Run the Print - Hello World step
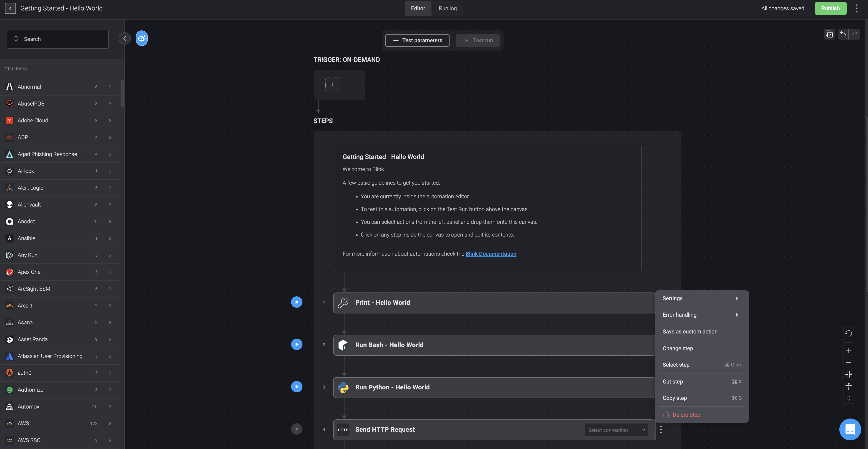Screen dimensions: 868x449 pyautogui.click(x=297, y=302)
